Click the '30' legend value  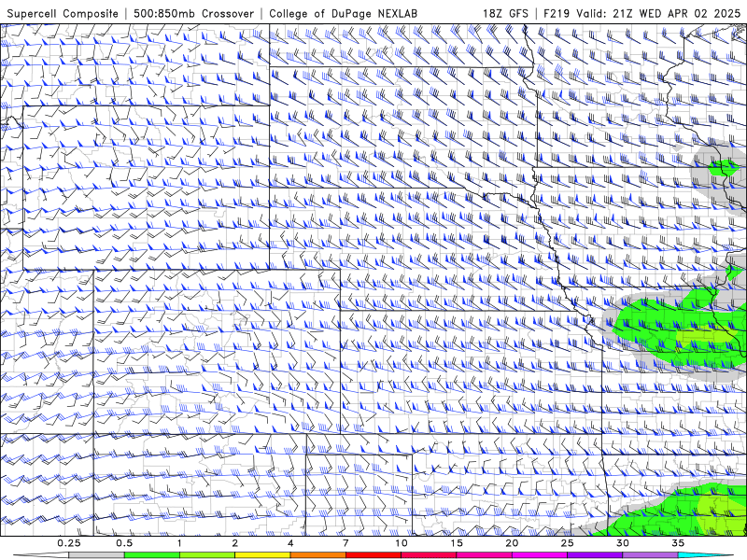point(622,543)
